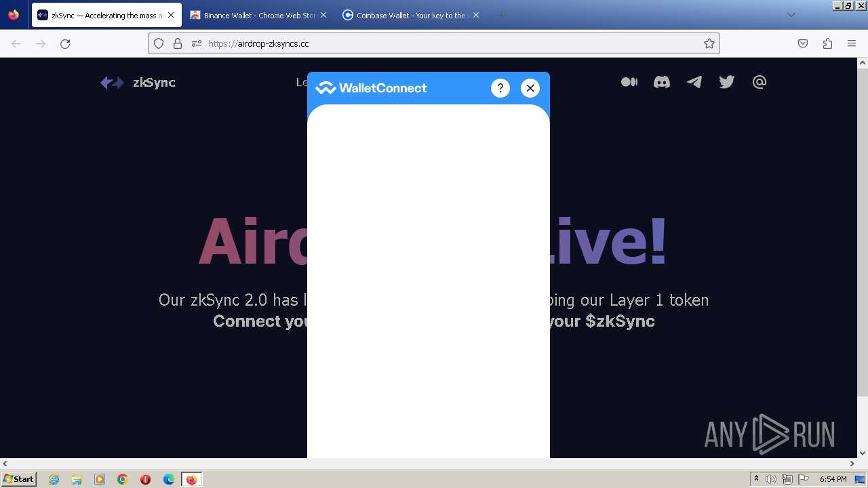
Task: Open the media player taskbar icon
Action: click(x=100, y=479)
